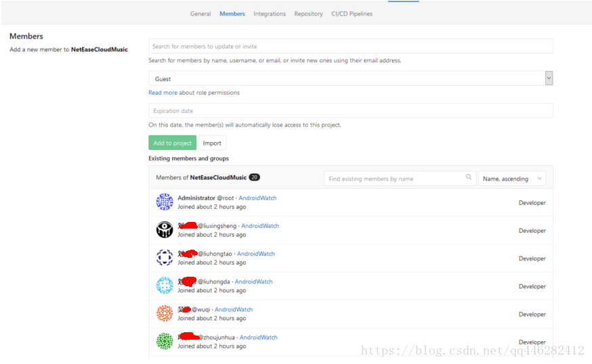This screenshot has height=364, width=592.
Task: Go to the Repository settings tab
Action: click(308, 14)
